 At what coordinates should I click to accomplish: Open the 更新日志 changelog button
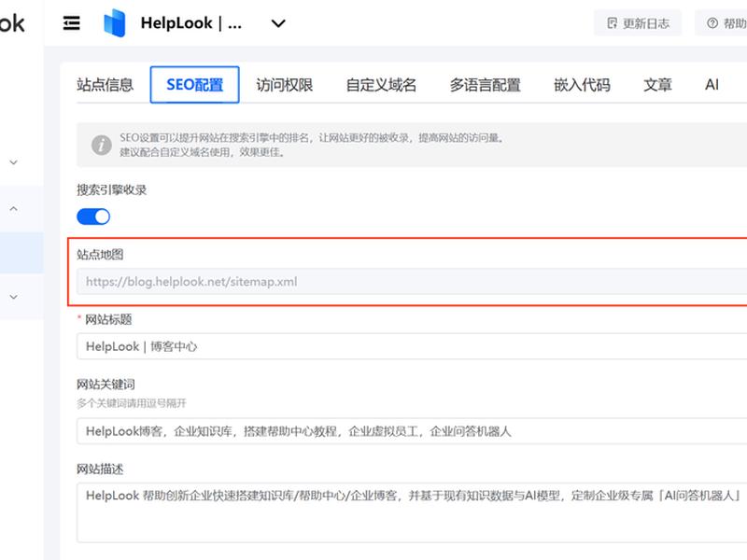(x=638, y=22)
